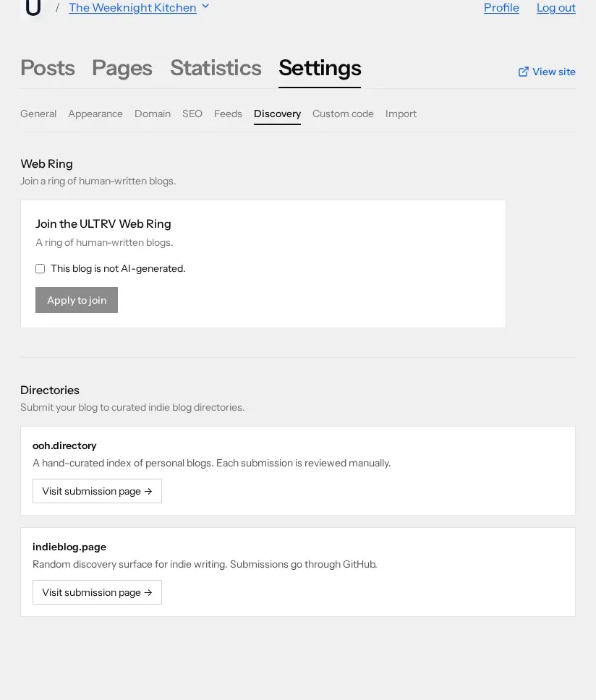The image size is (596, 700).
Task: Click the Log out link
Action: click(x=556, y=7)
